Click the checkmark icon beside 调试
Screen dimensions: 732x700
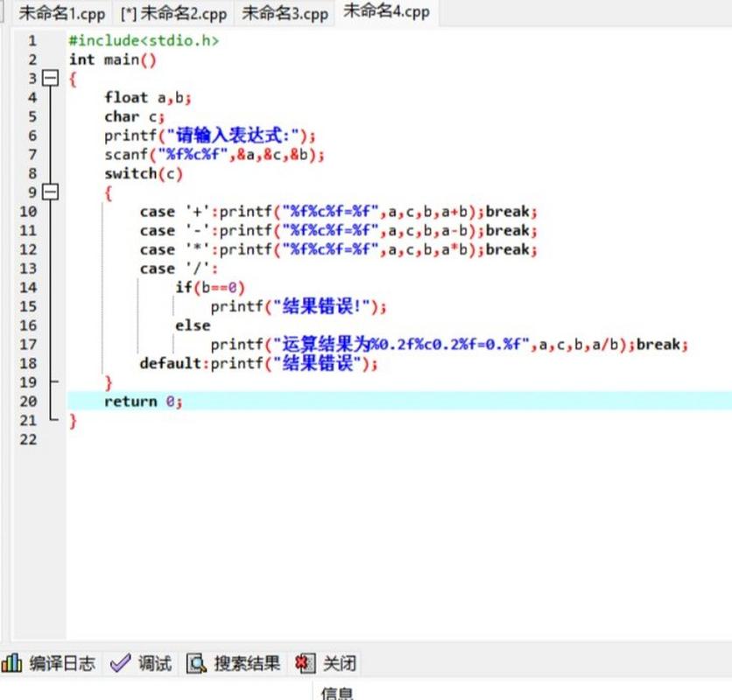point(121,662)
